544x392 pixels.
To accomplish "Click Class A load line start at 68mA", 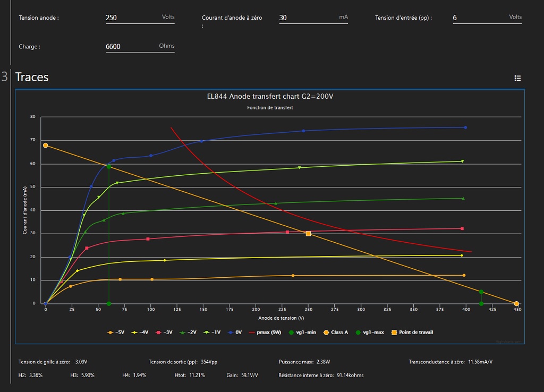I will pos(46,146).
